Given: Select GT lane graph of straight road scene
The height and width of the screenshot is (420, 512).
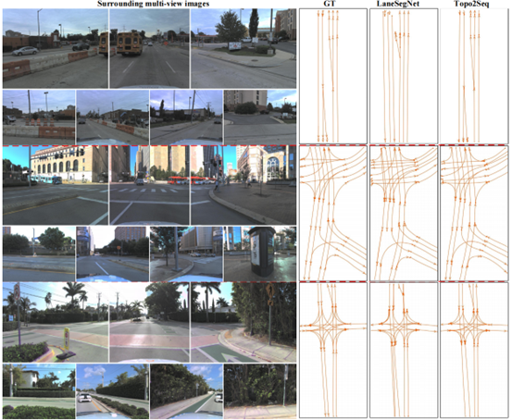Looking at the screenshot, I should tap(333, 76).
